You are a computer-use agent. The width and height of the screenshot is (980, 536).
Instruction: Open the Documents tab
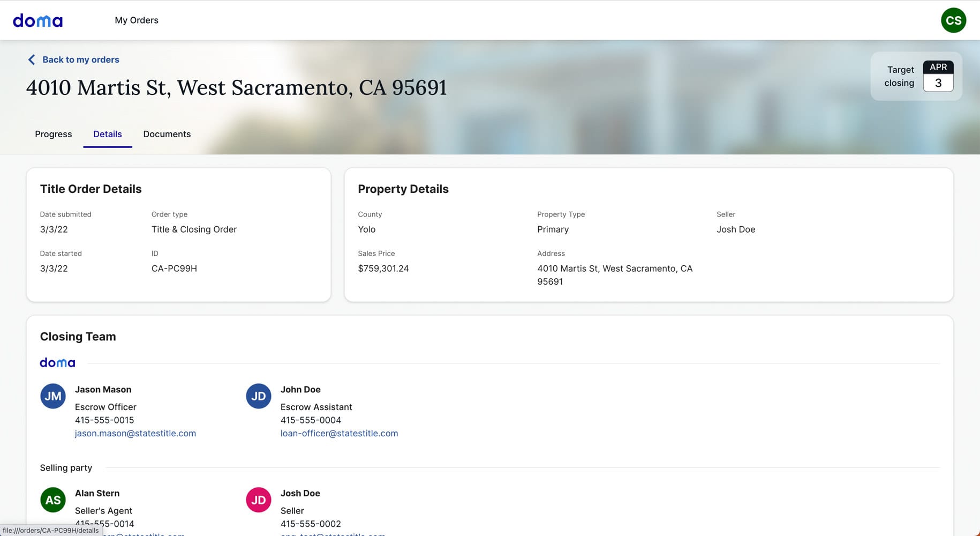(x=167, y=134)
